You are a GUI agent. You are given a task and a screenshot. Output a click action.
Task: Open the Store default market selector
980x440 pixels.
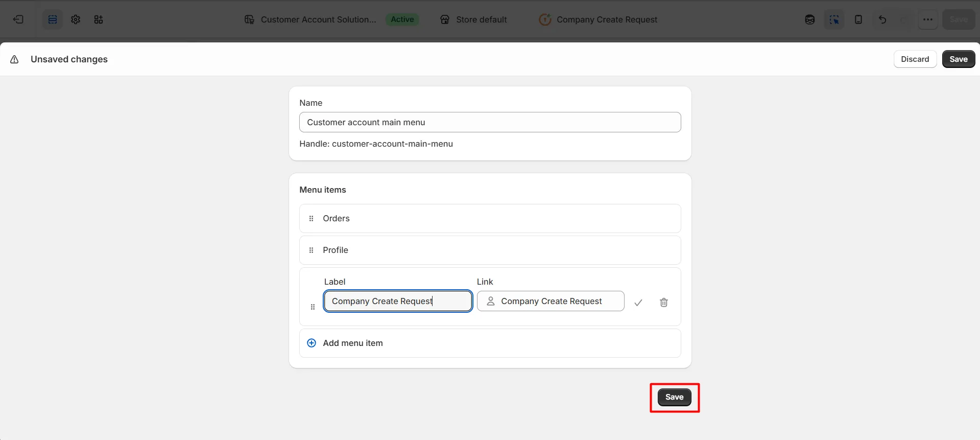[x=473, y=19]
